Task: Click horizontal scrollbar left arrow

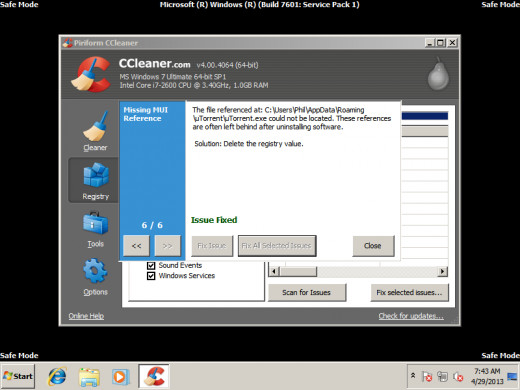Action: [274, 271]
